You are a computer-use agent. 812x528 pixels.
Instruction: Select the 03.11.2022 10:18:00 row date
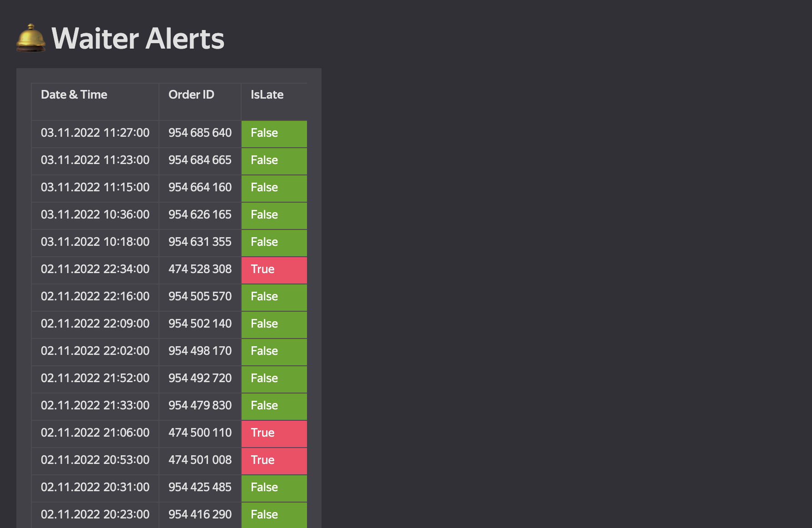(95, 242)
